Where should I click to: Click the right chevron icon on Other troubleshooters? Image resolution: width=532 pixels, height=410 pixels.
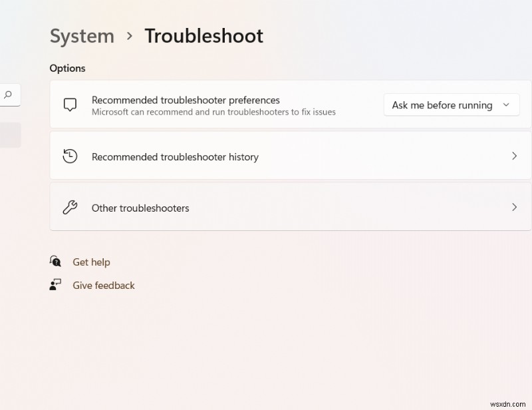click(x=515, y=207)
